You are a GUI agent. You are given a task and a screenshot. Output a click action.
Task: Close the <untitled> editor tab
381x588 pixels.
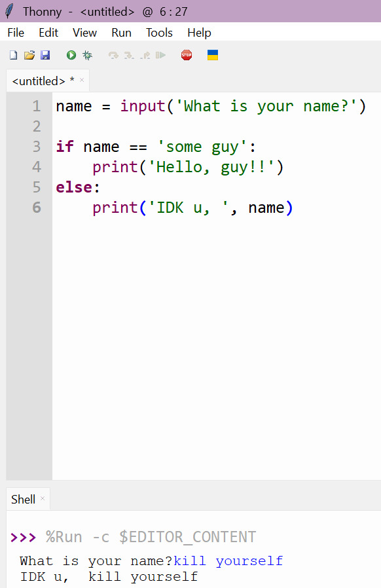click(x=82, y=80)
